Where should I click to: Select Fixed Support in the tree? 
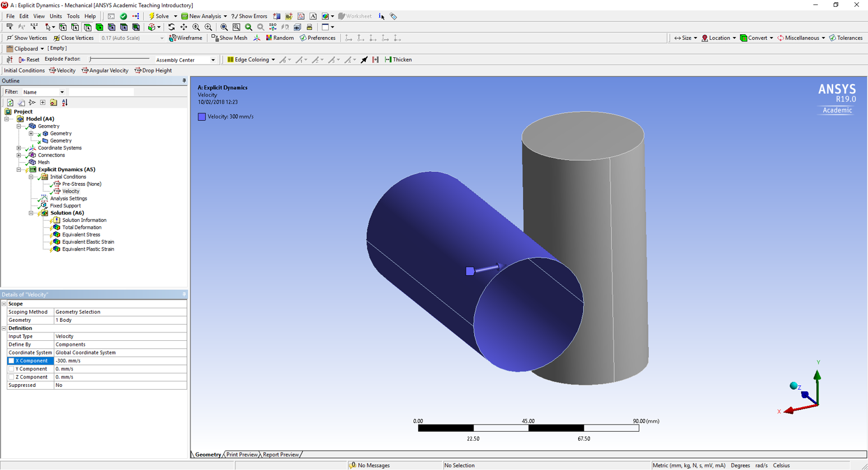tap(65, 206)
